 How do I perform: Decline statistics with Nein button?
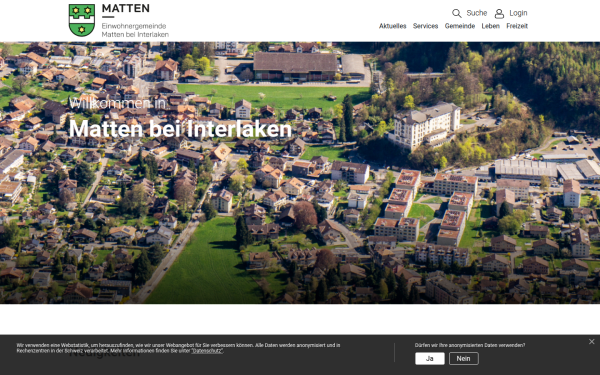point(463,359)
